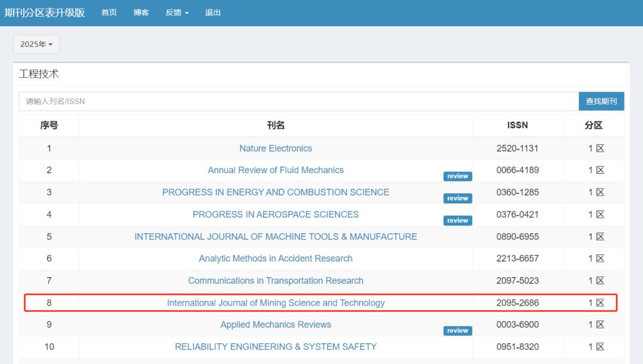Open Annual Review of Fluid Mechanics link
This screenshot has width=643, height=364.
276,170
